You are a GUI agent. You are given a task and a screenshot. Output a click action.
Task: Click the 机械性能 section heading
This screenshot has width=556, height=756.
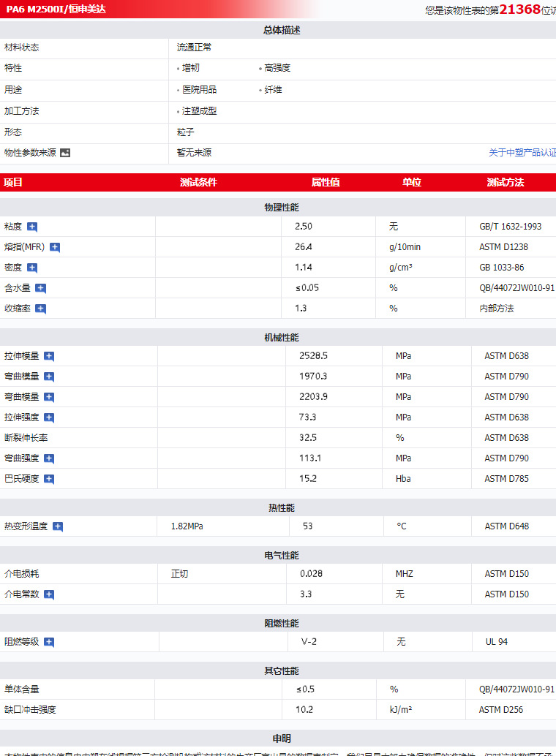click(282, 338)
